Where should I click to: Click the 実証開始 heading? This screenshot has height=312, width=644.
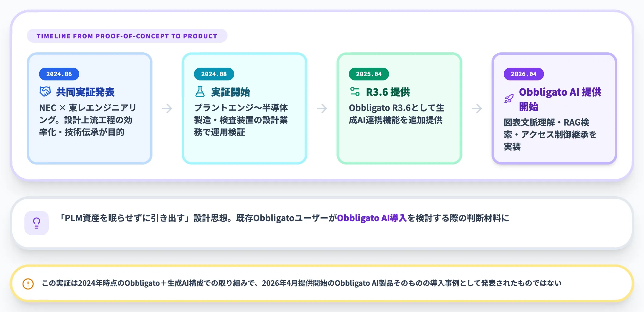[231, 92]
